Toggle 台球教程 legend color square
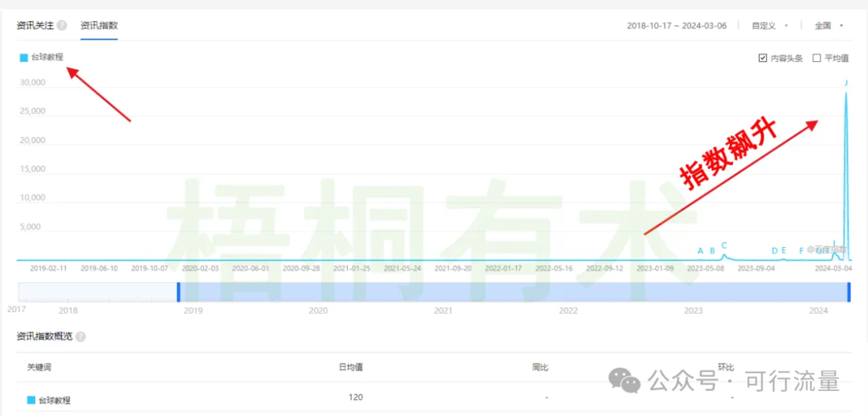The width and height of the screenshot is (868, 416). [23, 57]
